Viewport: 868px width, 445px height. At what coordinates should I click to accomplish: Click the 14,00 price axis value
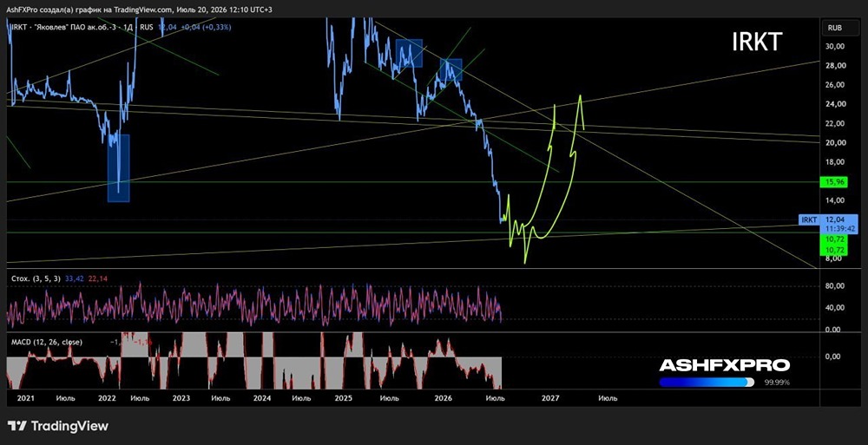click(835, 200)
